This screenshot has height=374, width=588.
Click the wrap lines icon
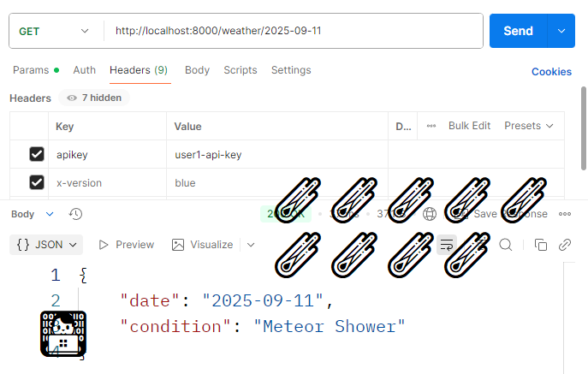pyautogui.click(x=446, y=245)
